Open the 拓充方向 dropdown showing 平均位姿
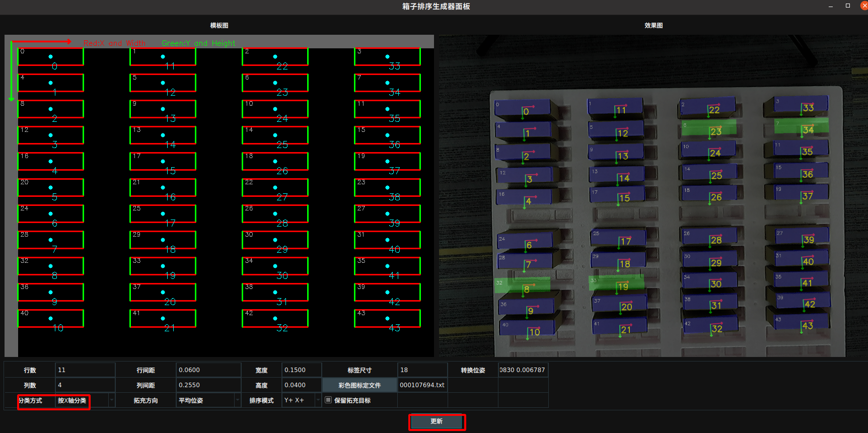This screenshot has width=868, height=433. [x=208, y=400]
